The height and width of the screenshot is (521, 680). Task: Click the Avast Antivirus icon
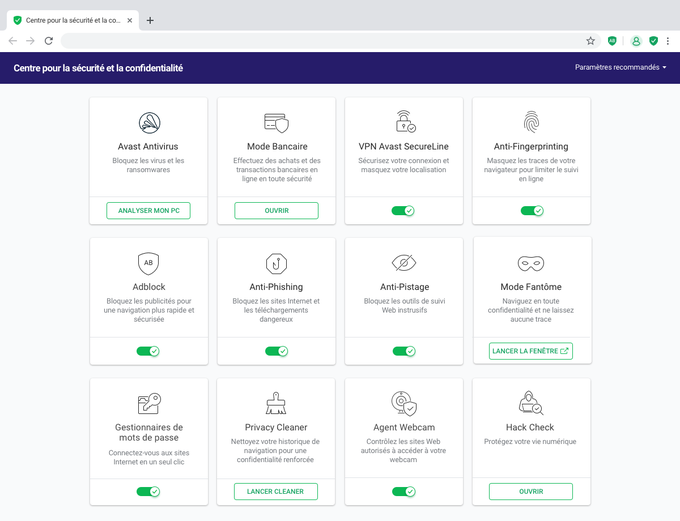(150, 122)
